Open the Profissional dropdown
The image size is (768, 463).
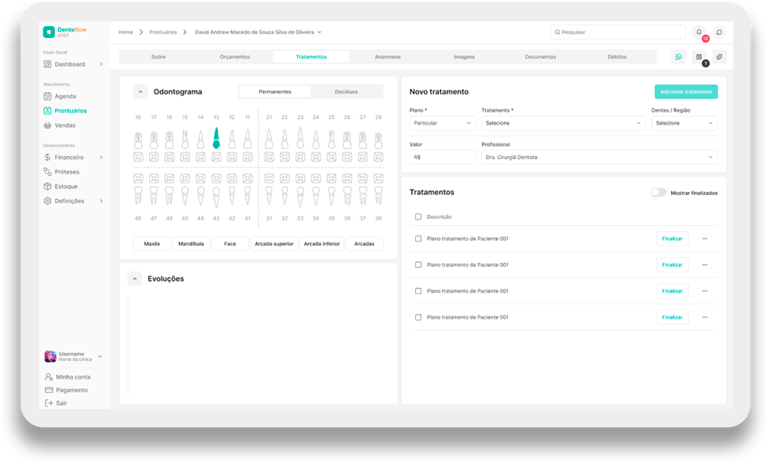pyautogui.click(x=600, y=157)
